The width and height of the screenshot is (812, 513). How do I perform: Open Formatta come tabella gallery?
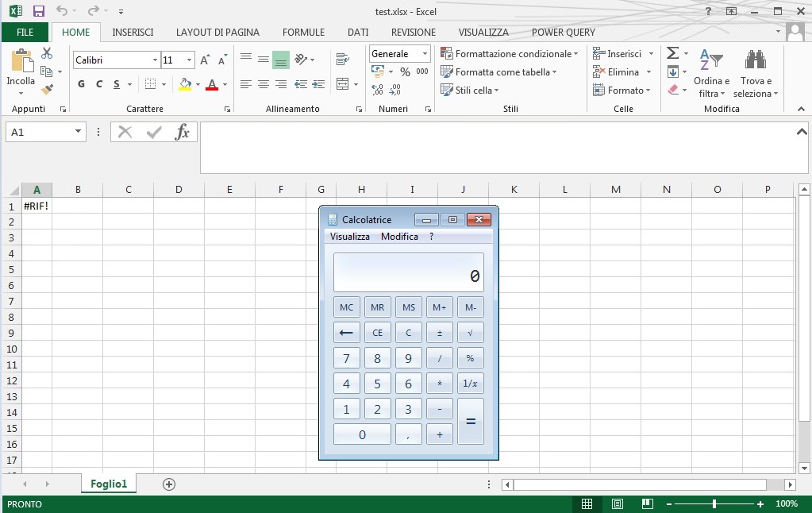[498, 72]
